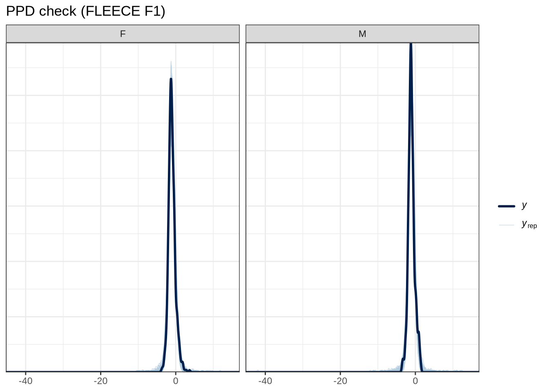Click the -20 axis label under F panel
The image size is (549, 392).
[x=100, y=381]
